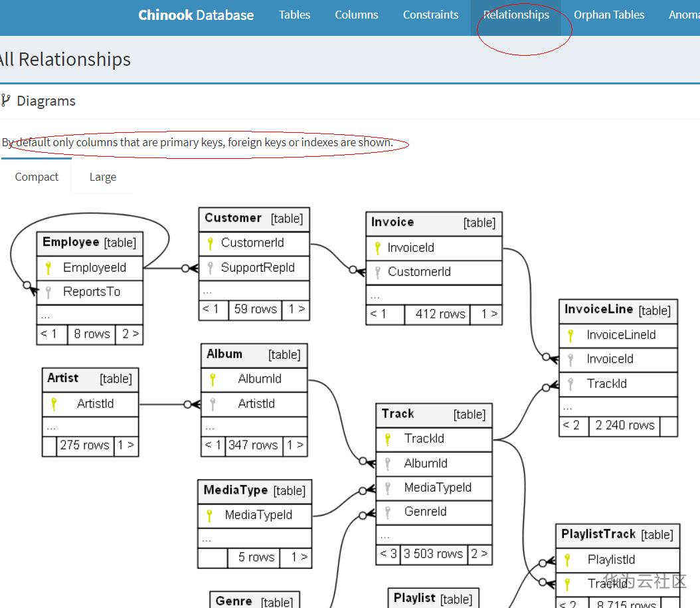Image resolution: width=700 pixels, height=608 pixels.
Task: Click the GenreId key icon in Track table
Action: click(x=387, y=512)
